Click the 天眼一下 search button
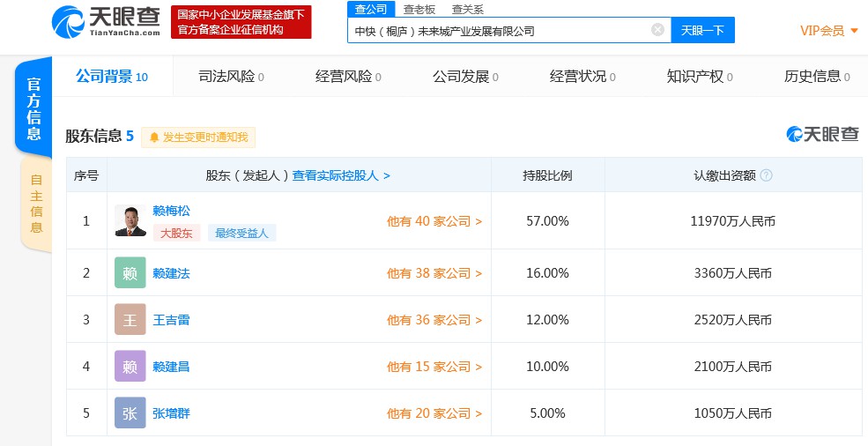 point(702,30)
